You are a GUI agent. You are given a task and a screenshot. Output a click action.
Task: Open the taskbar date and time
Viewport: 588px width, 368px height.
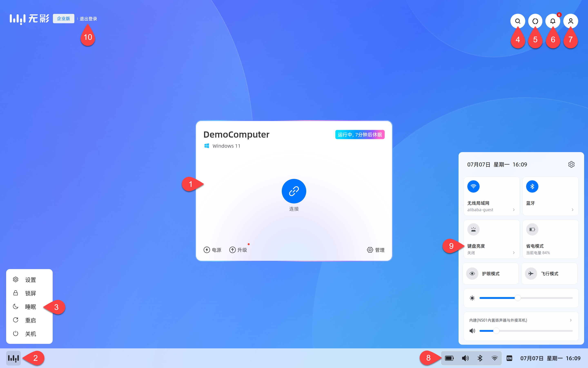point(550,358)
